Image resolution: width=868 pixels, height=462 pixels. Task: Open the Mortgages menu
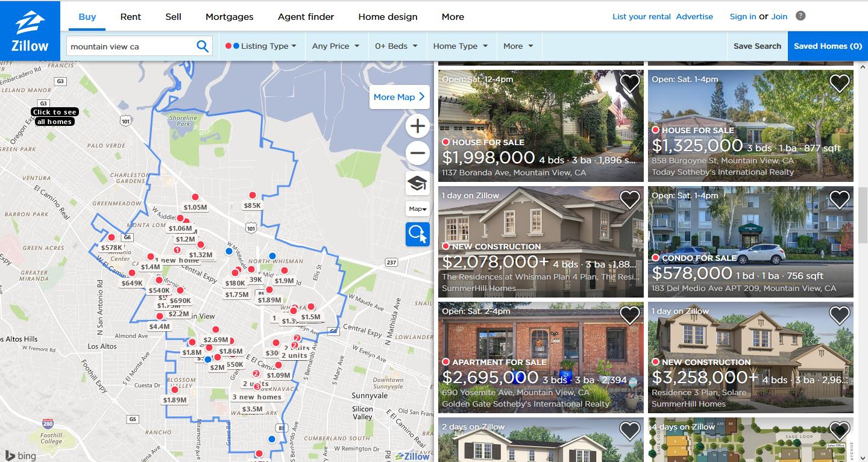tap(229, 17)
